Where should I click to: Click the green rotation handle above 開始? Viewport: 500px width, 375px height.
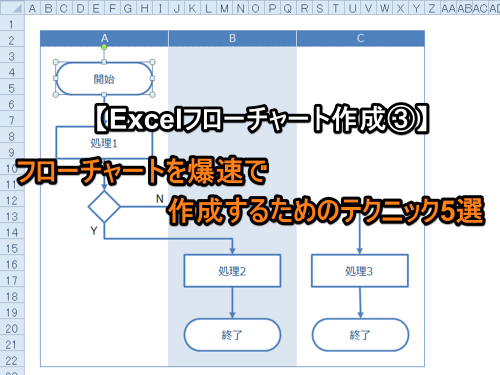pos(104,47)
